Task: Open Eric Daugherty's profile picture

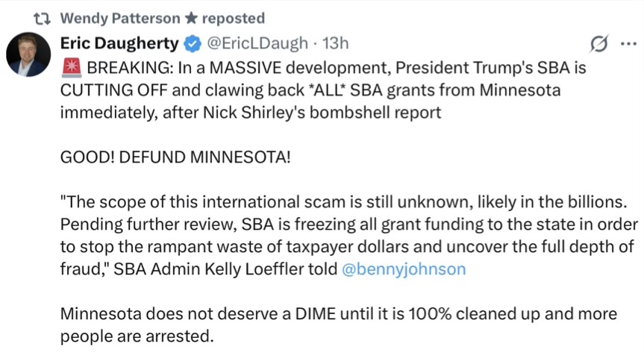Action: point(28,54)
